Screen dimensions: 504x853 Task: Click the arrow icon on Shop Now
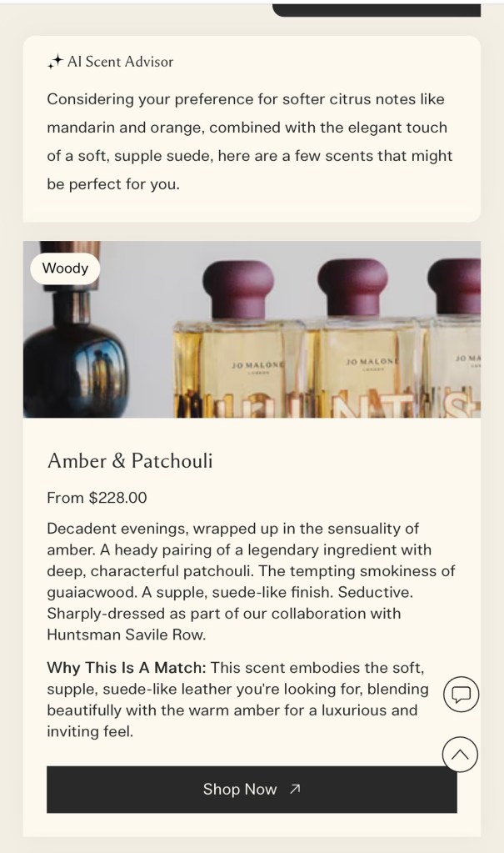[295, 790]
